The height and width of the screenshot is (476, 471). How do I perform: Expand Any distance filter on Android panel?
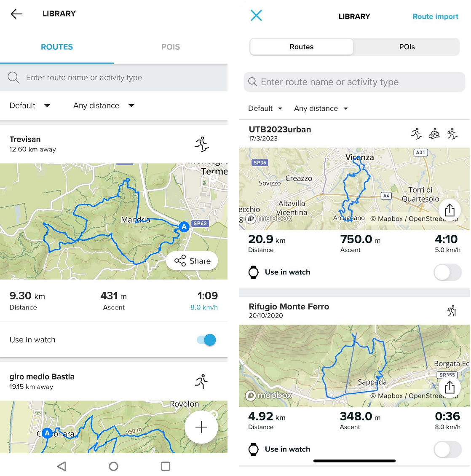click(x=104, y=105)
